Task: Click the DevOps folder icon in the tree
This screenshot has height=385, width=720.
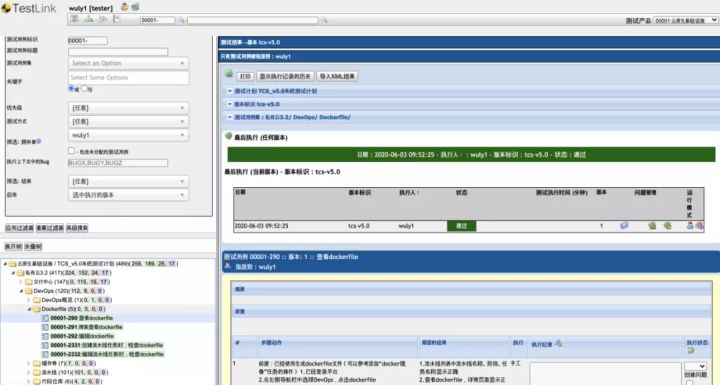Action: tap(28, 291)
